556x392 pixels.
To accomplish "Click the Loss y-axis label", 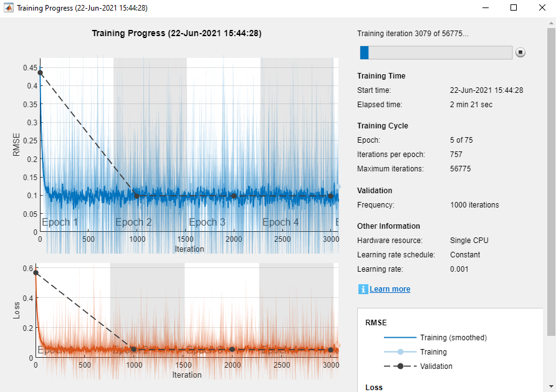I will pos(16,310).
